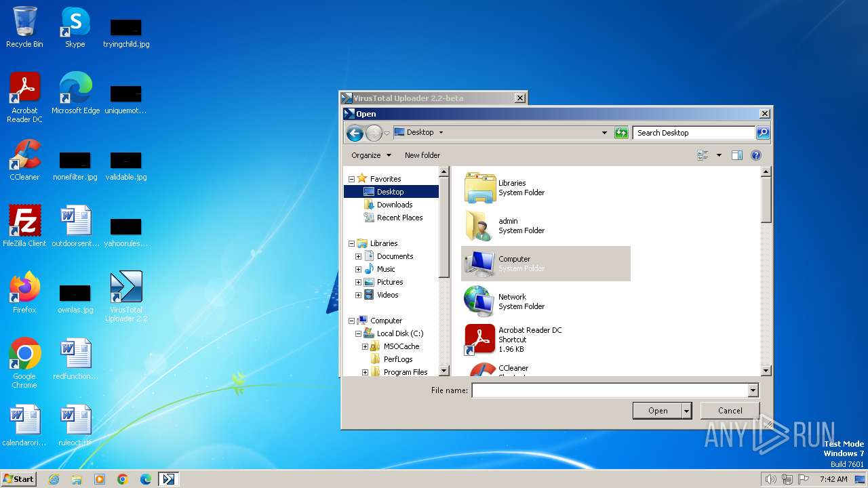Close the Open dialog
Screen dimensions: 868x488
764,114
